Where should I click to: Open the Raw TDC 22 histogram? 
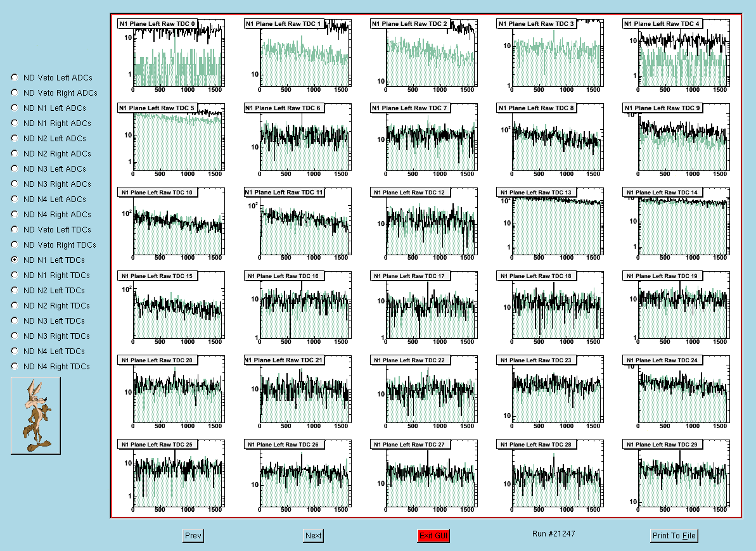423,393
